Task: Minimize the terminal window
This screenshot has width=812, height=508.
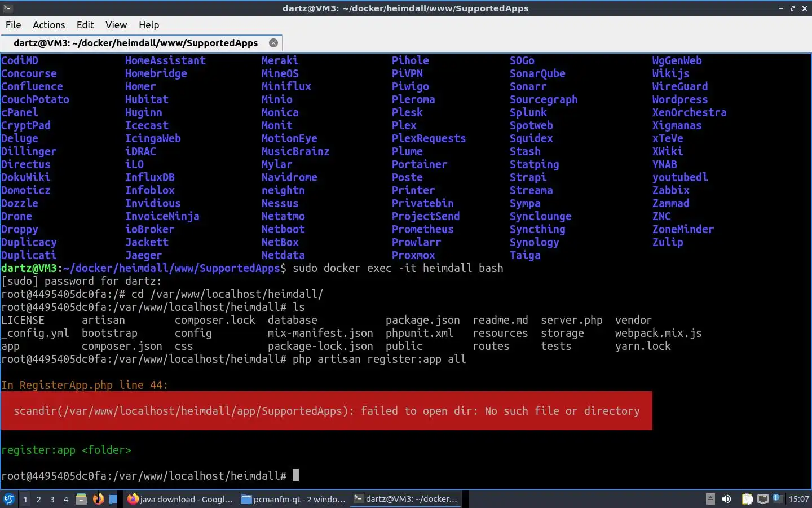Action: click(780, 8)
